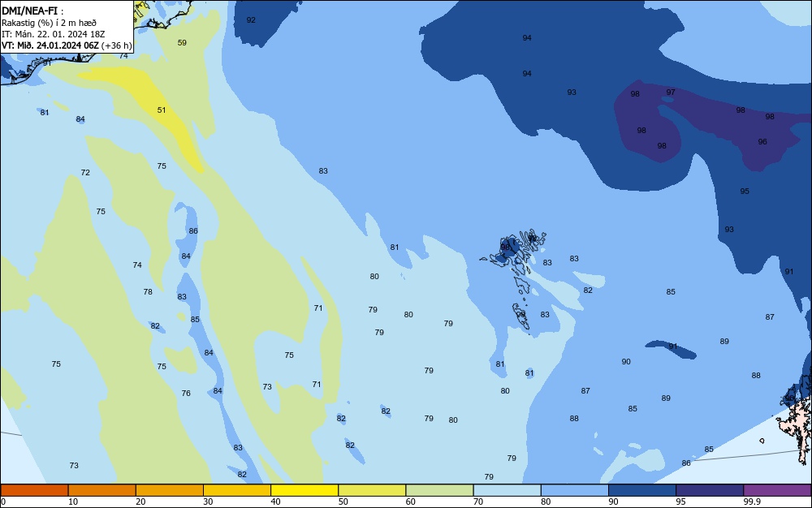Viewport: 812px width, 508px height.
Task: Pick the pale yellow 50–60 legend swatch
Action: pyautogui.click(x=372, y=490)
